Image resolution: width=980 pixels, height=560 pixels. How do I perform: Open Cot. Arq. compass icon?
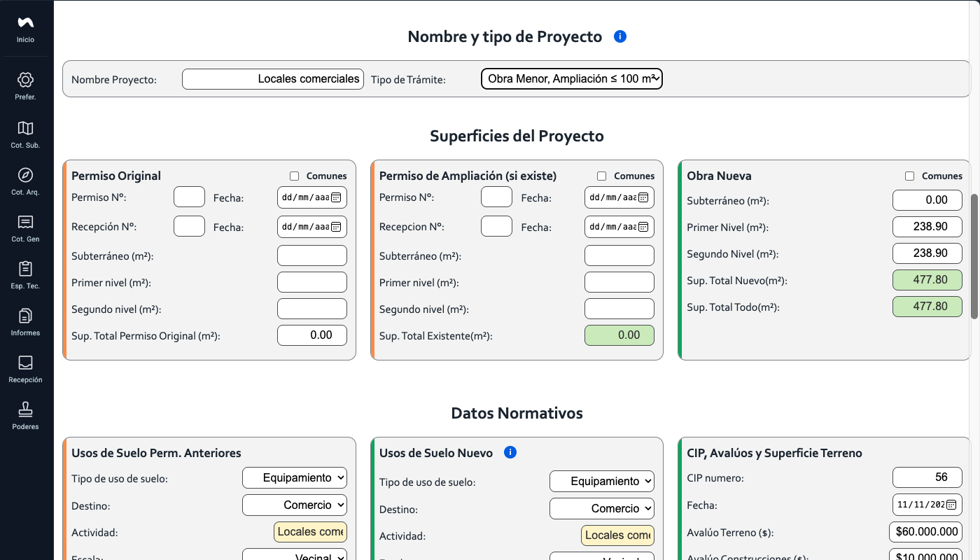(25, 175)
